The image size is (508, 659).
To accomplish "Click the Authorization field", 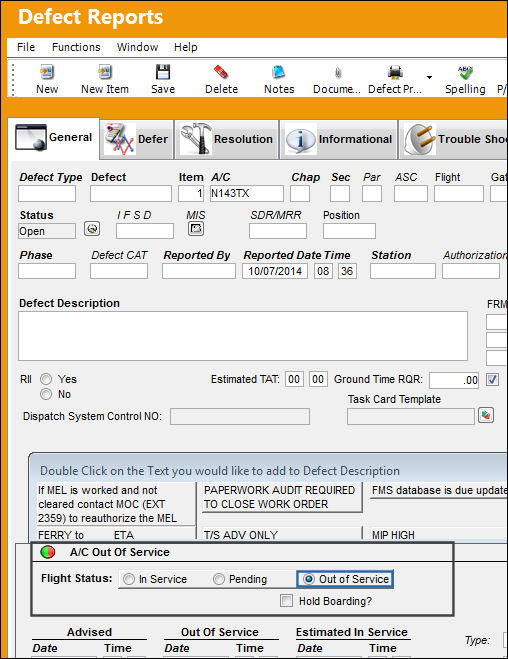I will [471, 271].
